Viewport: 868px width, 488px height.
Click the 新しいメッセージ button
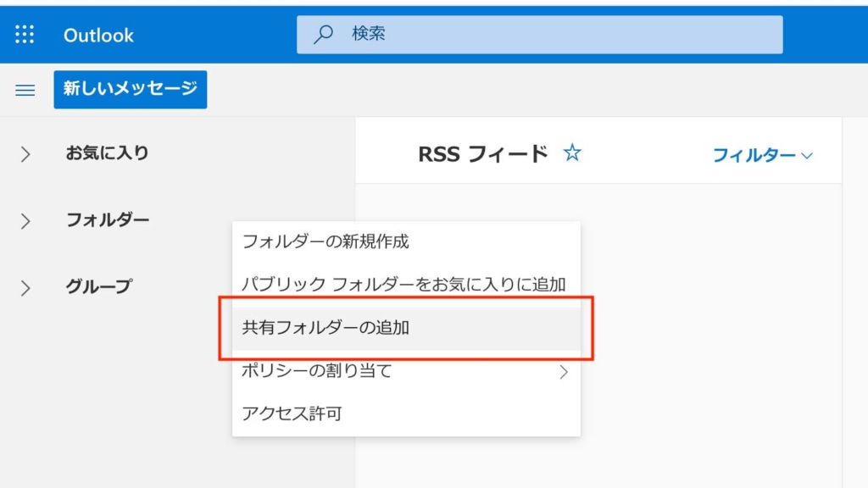[130, 89]
